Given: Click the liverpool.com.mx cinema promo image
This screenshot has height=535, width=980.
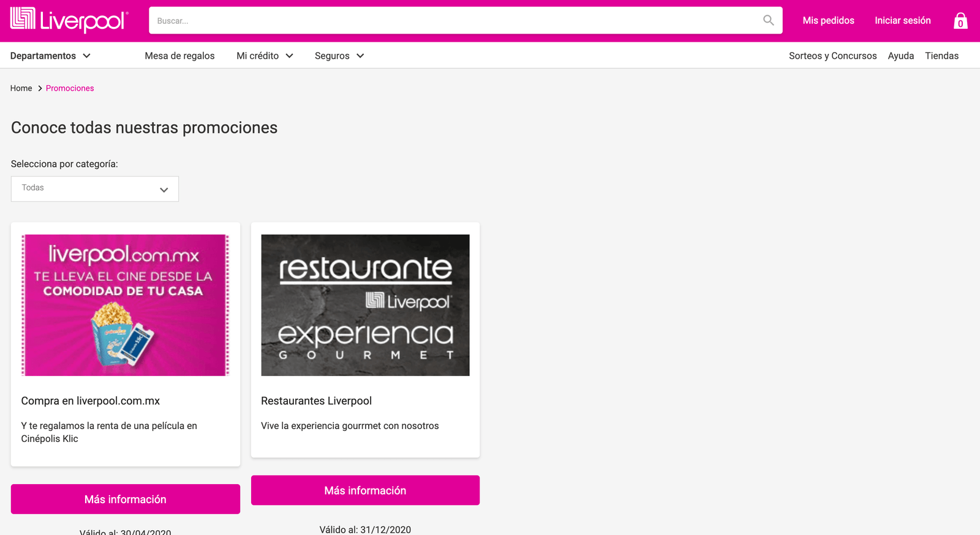Looking at the screenshot, I should [x=126, y=305].
